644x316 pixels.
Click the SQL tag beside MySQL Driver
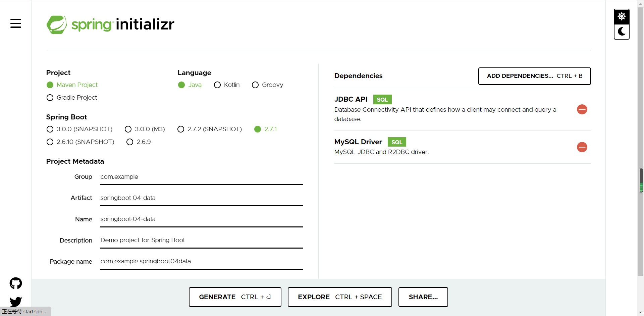point(397,142)
